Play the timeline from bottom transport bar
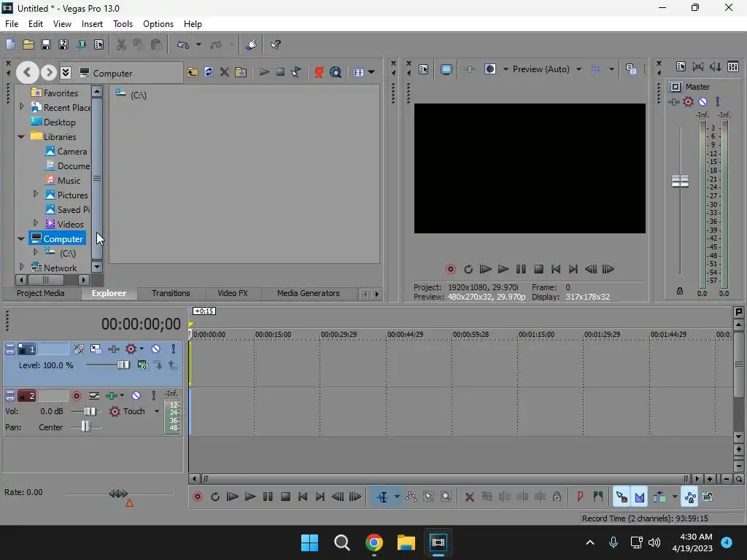 [250, 497]
